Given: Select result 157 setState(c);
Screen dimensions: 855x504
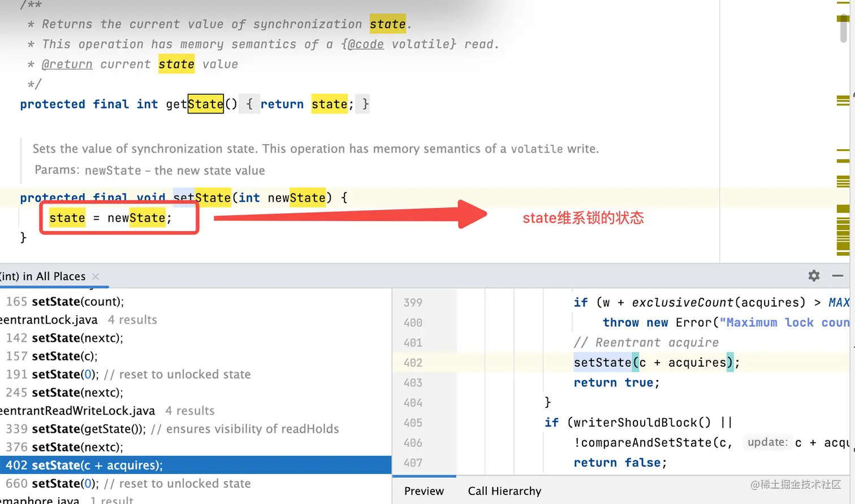Looking at the screenshot, I should pyautogui.click(x=52, y=356).
